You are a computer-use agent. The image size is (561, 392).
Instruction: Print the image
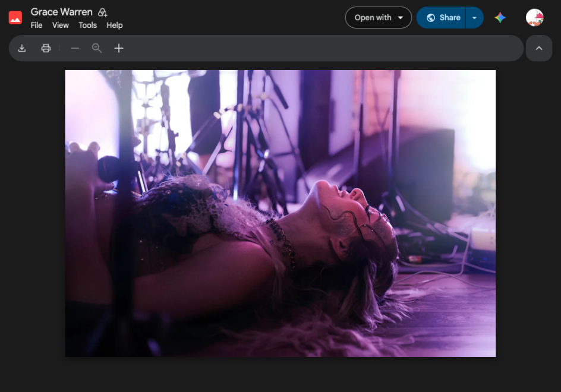46,48
